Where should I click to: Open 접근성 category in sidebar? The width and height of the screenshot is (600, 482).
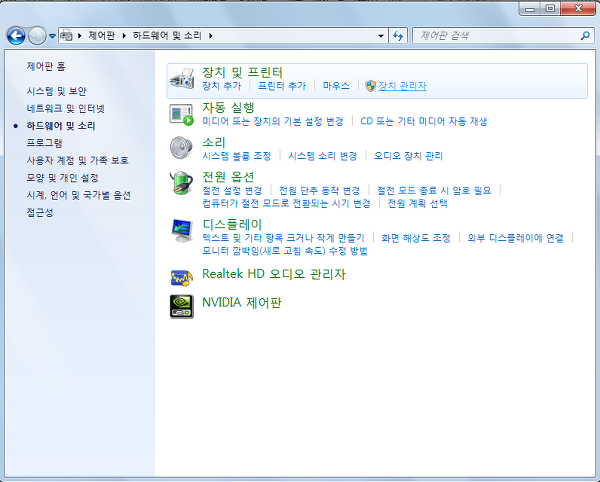pyautogui.click(x=40, y=212)
